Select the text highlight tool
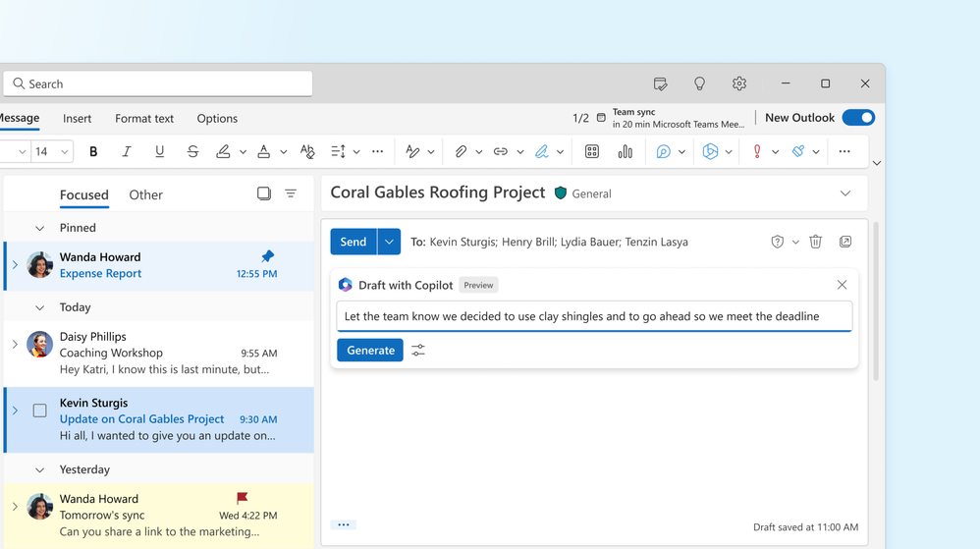This screenshot has height=549, width=980. tap(223, 151)
